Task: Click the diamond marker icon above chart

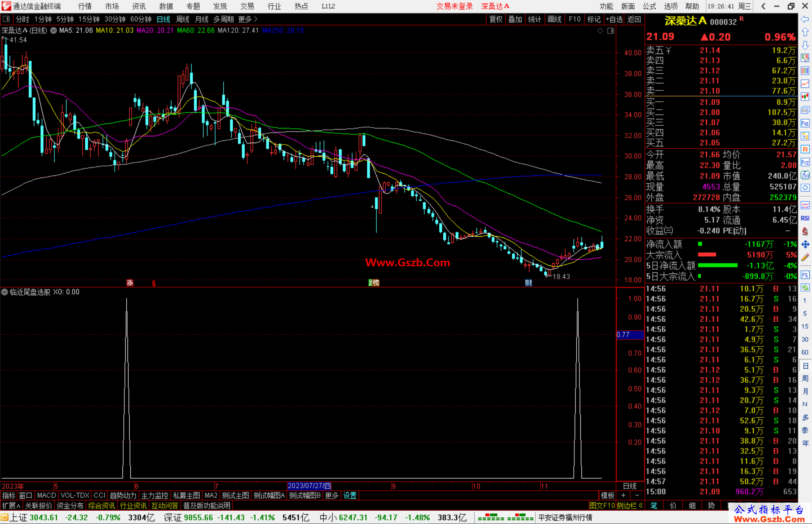Action: 600,30
